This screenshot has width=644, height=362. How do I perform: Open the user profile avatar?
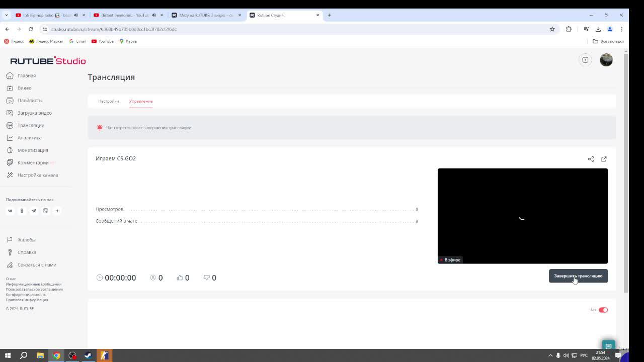(x=606, y=60)
